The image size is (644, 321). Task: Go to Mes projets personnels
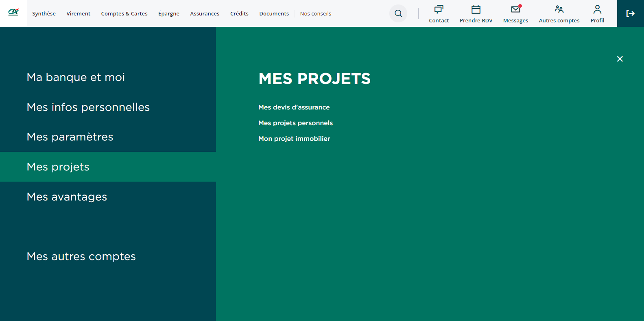click(295, 123)
